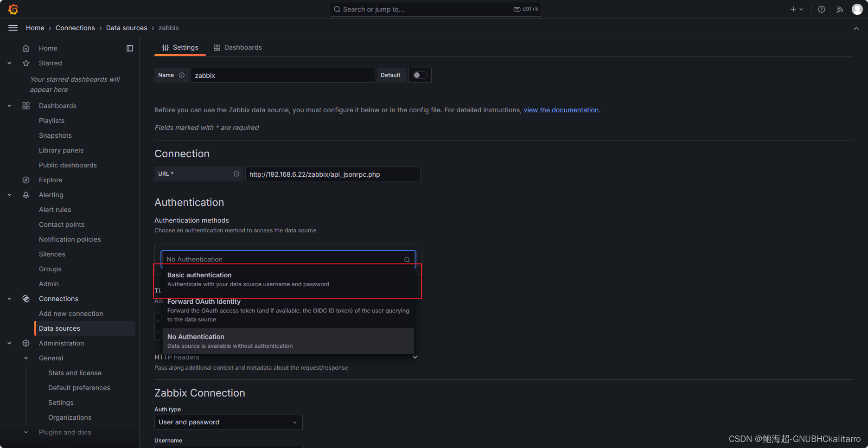Open Library panels in sidebar

click(x=61, y=150)
